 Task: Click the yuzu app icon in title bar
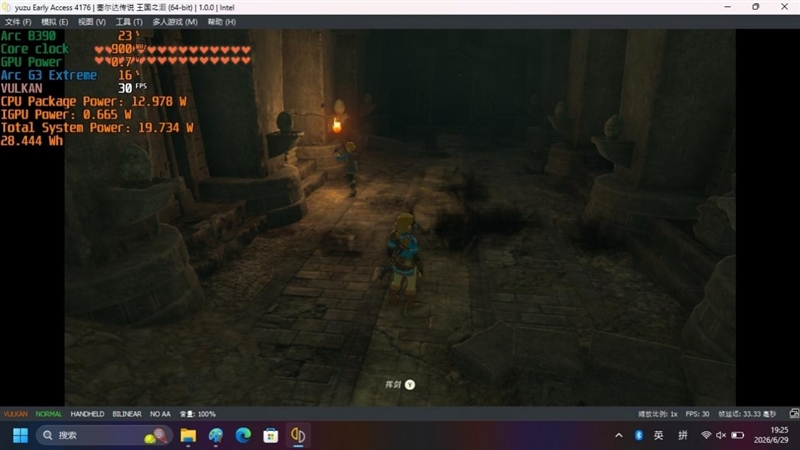click(6, 7)
